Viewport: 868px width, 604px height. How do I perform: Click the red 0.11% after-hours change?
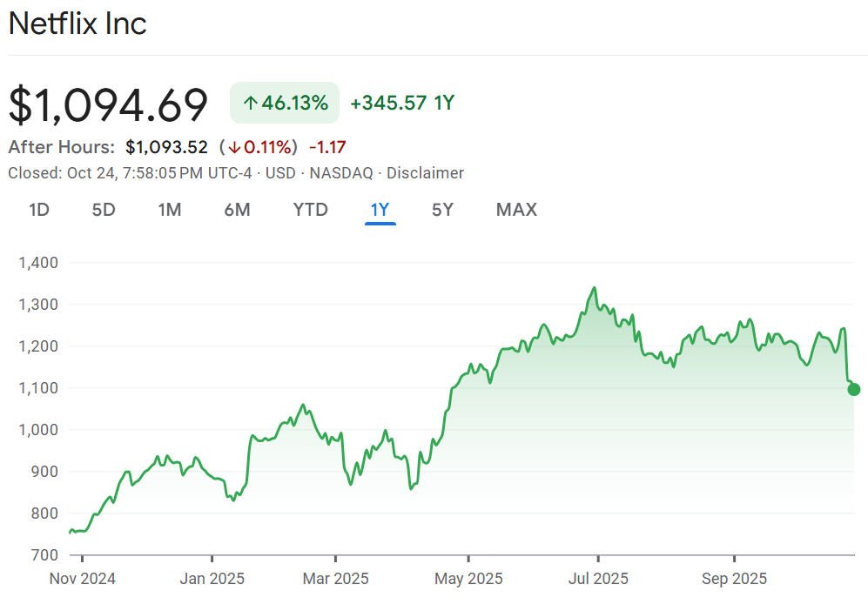pyautogui.click(x=259, y=147)
